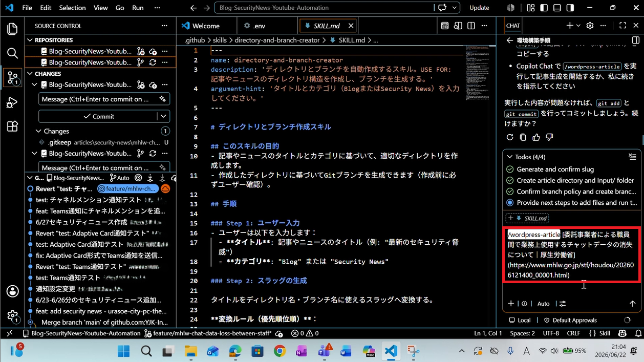Viewport: 644px width, 362px height.
Task: Collapse the REPOSITORIES section
Action: (30, 40)
